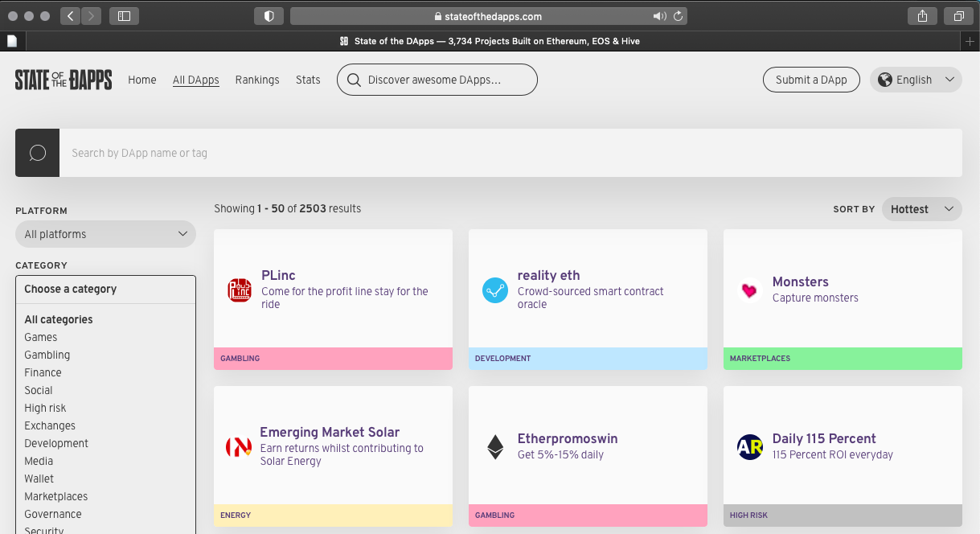Focus the Discover awesome DApps field
Viewport: 980px width, 534px height.
pos(437,80)
